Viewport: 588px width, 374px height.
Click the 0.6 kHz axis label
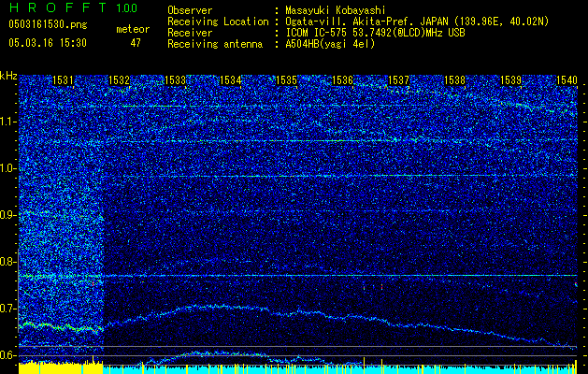[7, 355]
